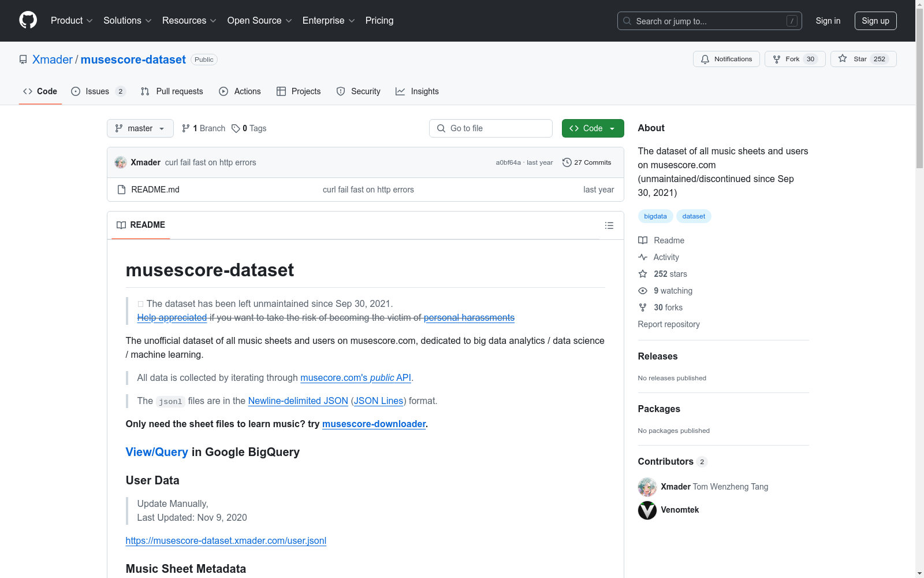The height and width of the screenshot is (578, 924).
Task: Select the README tab
Action: (x=141, y=225)
